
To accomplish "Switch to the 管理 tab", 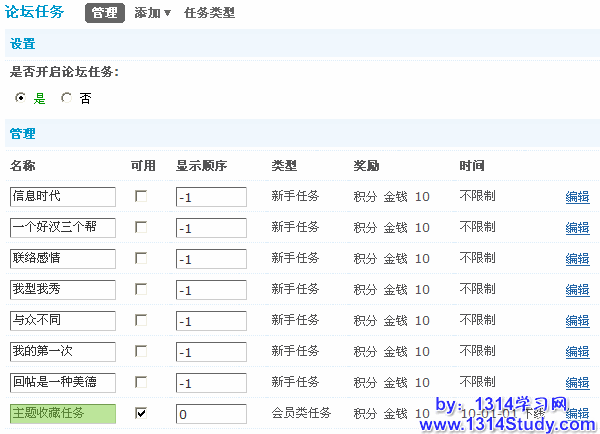I will (x=105, y=13).
